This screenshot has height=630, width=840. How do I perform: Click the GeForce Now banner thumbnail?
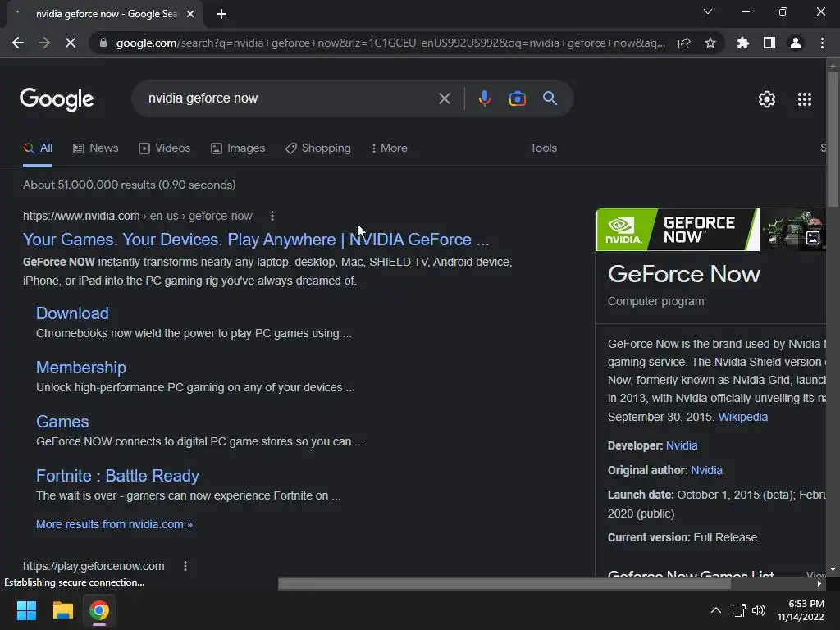677,230
